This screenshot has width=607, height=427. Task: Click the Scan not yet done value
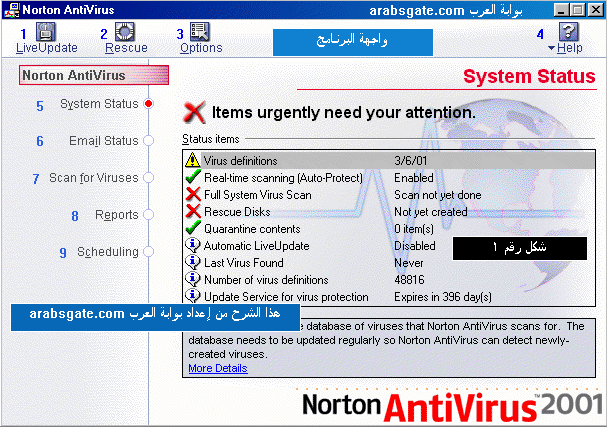pos(437,195)
